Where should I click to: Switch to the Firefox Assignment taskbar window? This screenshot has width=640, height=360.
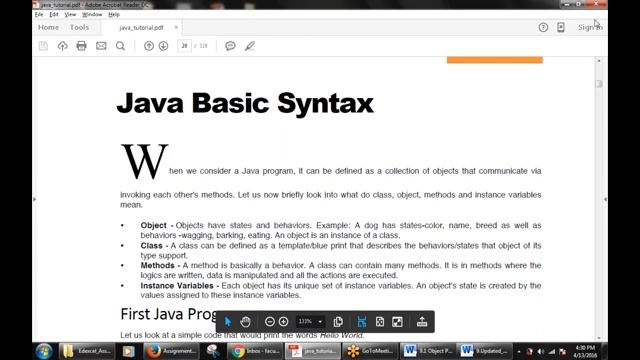171,351
